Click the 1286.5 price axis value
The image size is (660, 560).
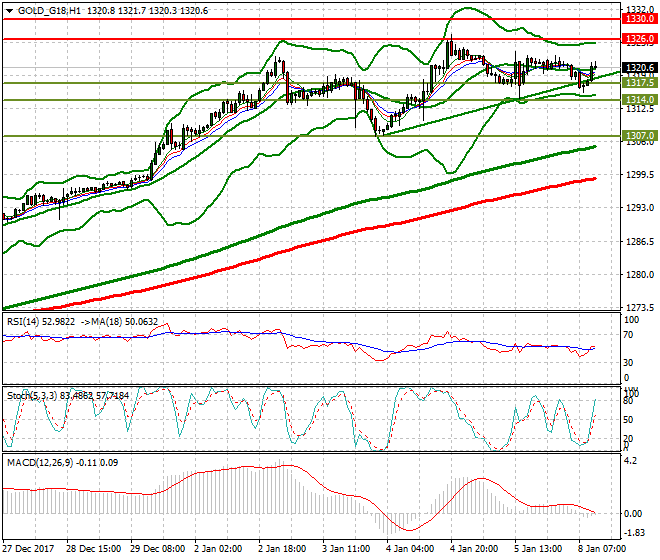coord(640,242)
